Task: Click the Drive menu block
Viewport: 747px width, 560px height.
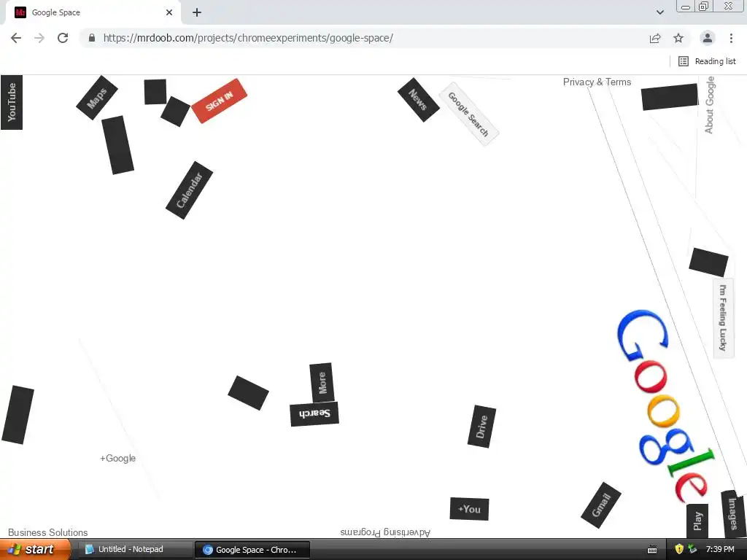Action: pyautogui.click(x=481, y=426)
